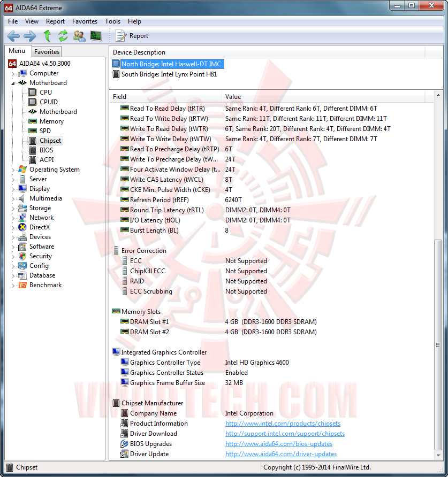Select SPD icon in the tree

point(32,131)
